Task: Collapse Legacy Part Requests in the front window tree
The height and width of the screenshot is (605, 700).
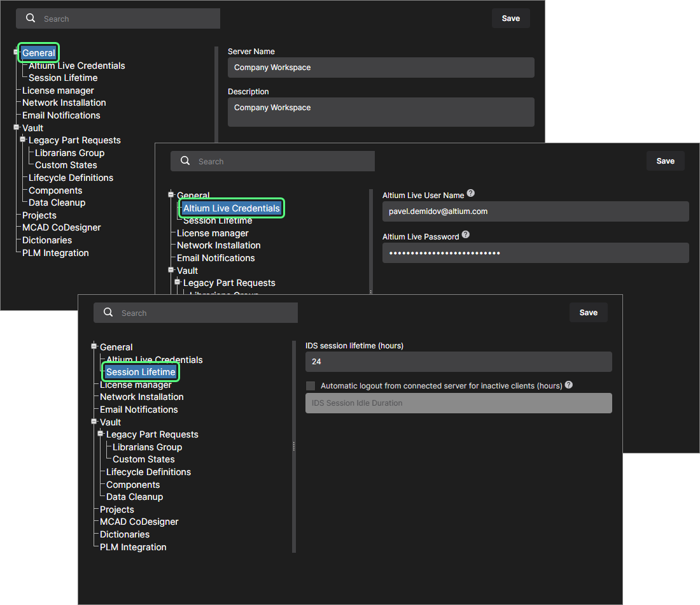Action: (x=100, y=434)
